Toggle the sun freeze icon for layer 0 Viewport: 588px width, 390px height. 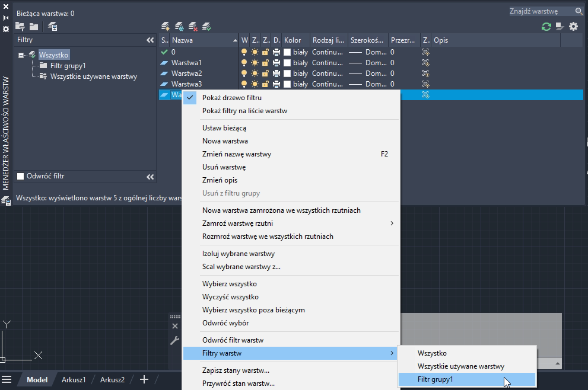(255, 52)
